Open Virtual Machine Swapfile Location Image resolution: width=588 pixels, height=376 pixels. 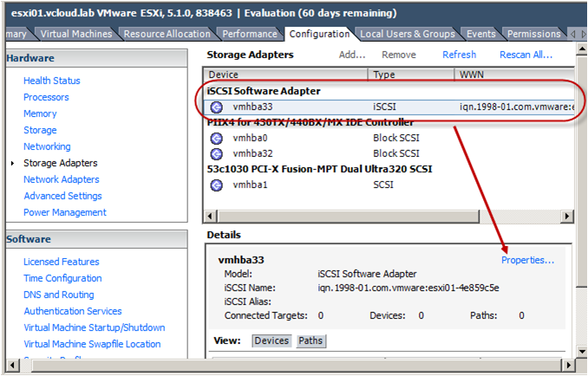click(x=92, y=344)
